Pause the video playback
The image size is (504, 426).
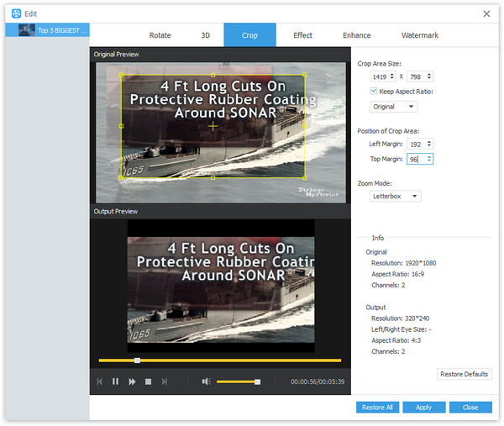coord(115,381)
